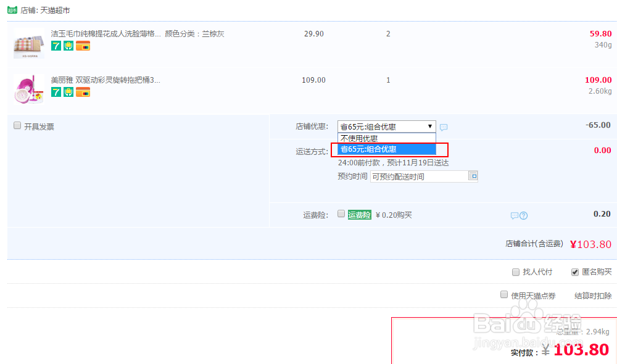Viewport: 617px width, 364px height.
Task: Click the green shield icon under mop bucket item
Action: tap(68, 92)
